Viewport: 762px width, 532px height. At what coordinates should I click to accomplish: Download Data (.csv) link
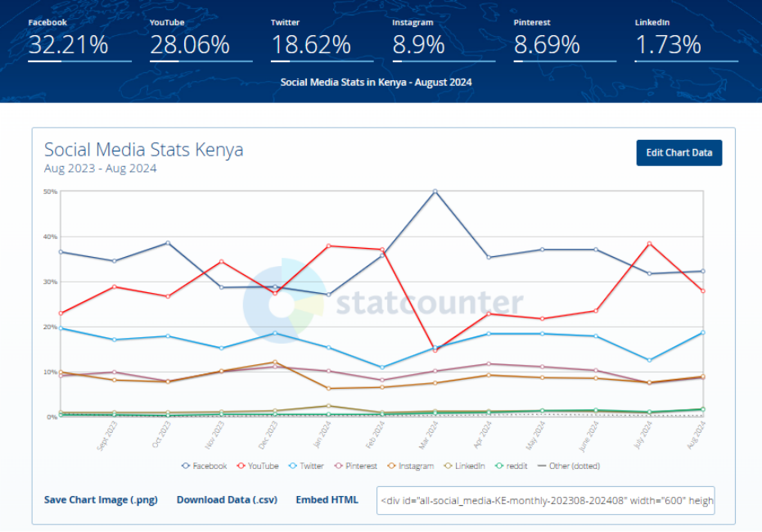[227, 500]
